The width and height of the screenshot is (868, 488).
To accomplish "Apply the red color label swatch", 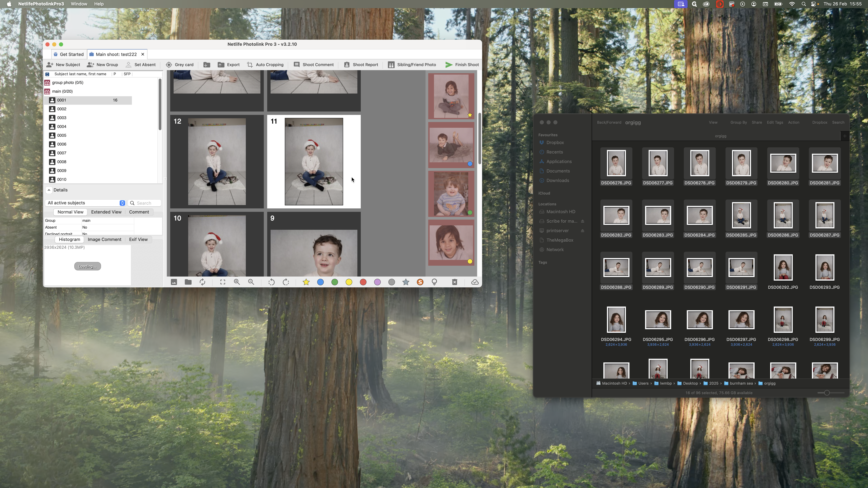I will 363,282.
